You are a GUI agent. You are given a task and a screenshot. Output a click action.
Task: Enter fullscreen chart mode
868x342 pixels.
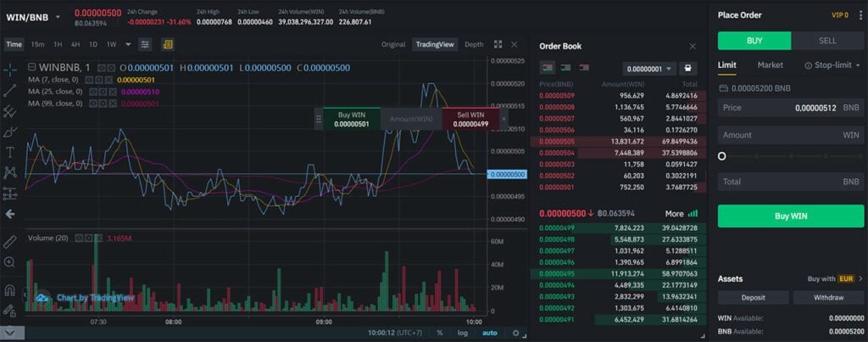click(498, 44)
